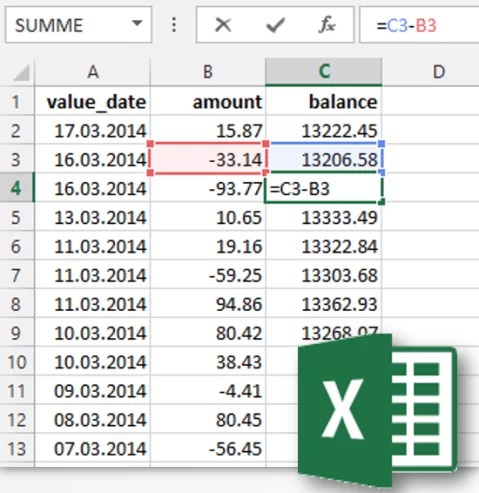The image size is (479, 493).
Task: Select row 5 header
Action: [x=16, y=217]
